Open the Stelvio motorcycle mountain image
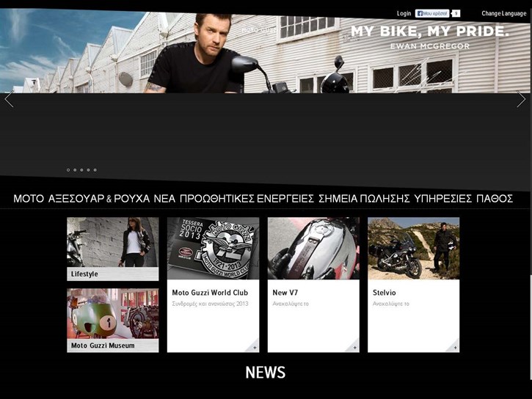The width and height of the screenshot is (532, 399). 414,249
